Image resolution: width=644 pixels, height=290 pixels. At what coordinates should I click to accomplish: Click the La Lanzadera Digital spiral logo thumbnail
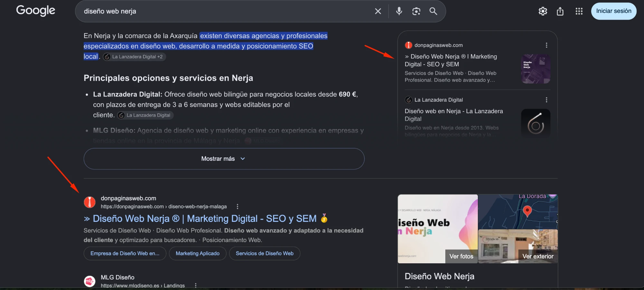[x=536, y=123]
